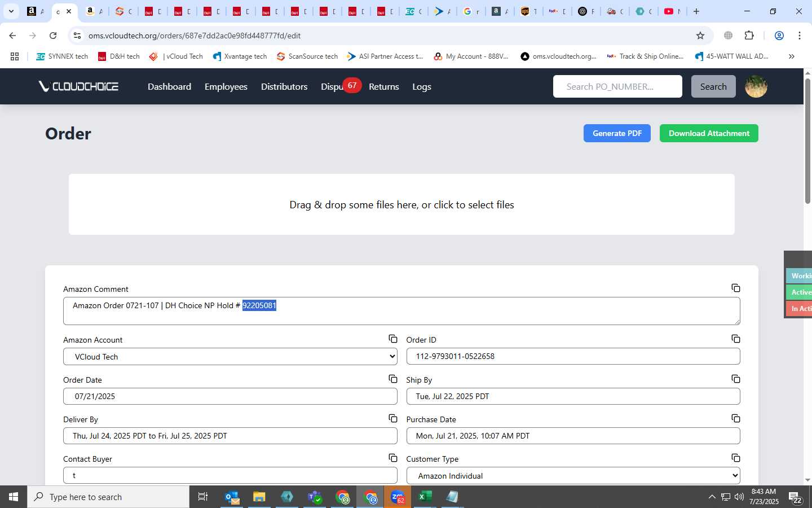The width and height of the screenshot is (812, 508).
Task: Copy the Contact Buyer value
Action: [393, 458]
